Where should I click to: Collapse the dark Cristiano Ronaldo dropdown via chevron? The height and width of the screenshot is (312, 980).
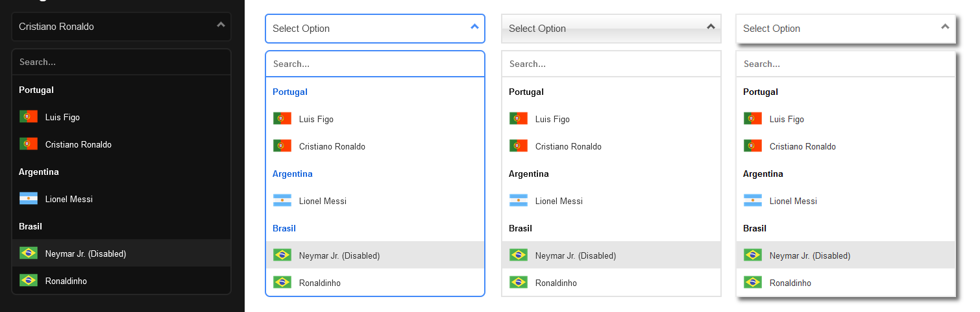coord(221,25)
